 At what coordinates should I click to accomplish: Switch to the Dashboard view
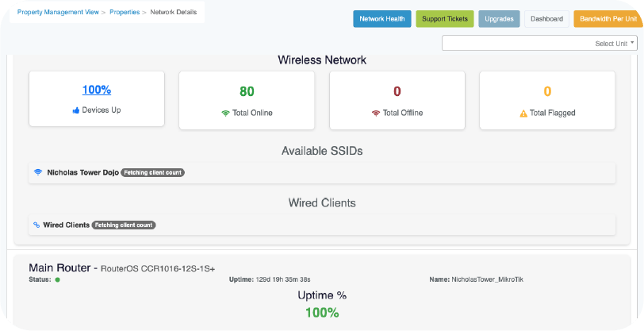(546, 18)
